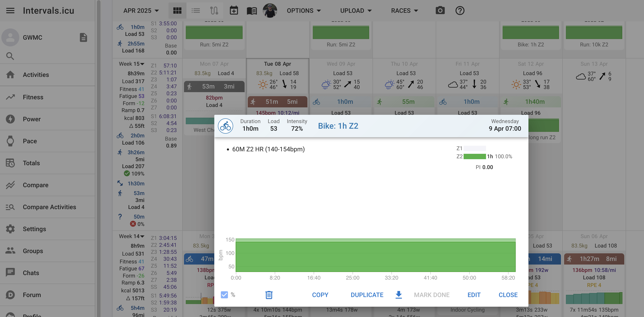Image resolution: width=644 pixels, height=317 pixels.
Task: Click the green Bike: 1h Z2 bar on Saturday
Action: pyautogui.click(x=530, y=33)
